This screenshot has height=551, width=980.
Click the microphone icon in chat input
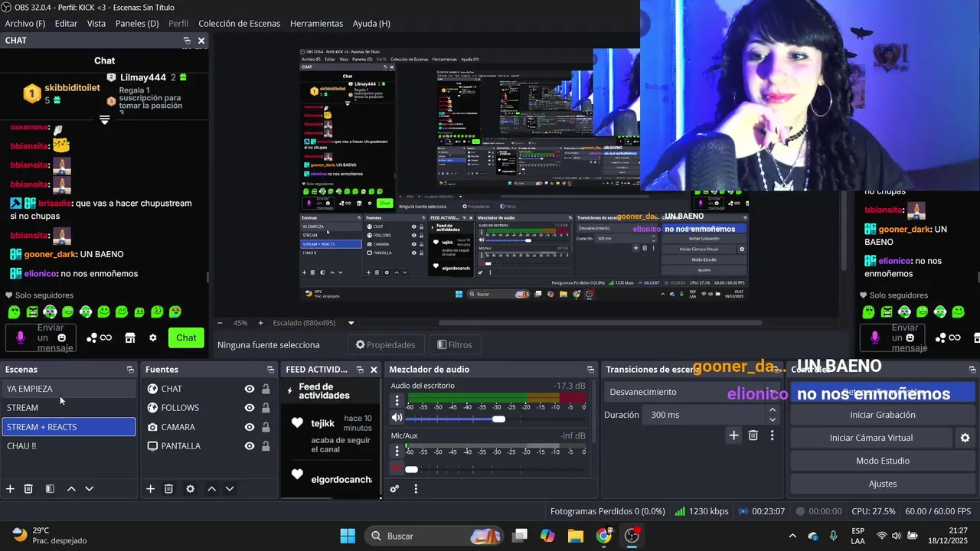click(21, 337)
